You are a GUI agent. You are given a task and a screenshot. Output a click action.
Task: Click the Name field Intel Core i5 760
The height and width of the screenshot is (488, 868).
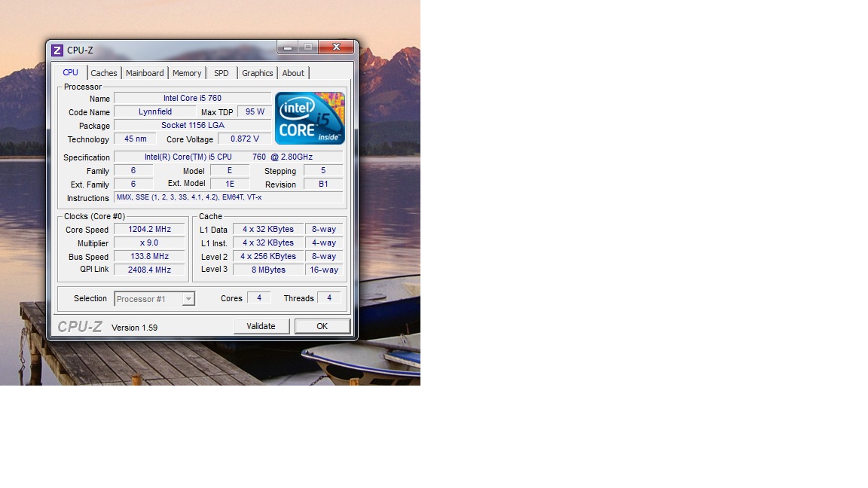(x=192, y=99)
